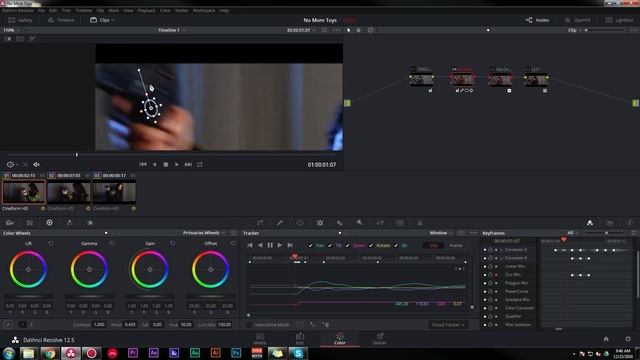Open the Key palette icon
640x360 pixels.
pyautogui.click(x=360, y=223)
